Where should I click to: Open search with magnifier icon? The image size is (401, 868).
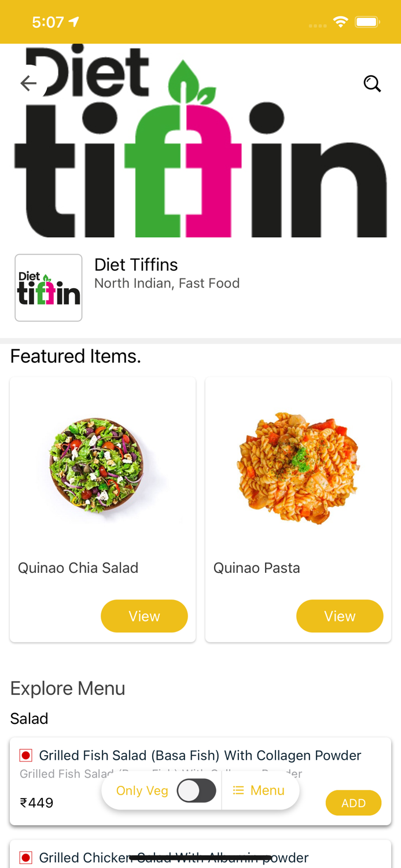coord(372,84)
